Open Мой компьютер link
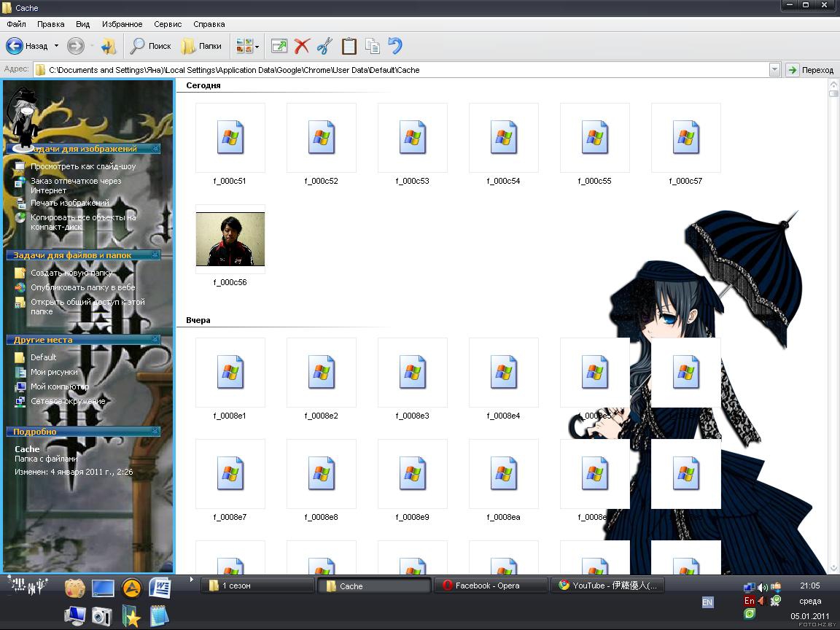 [x=60, y=386]
